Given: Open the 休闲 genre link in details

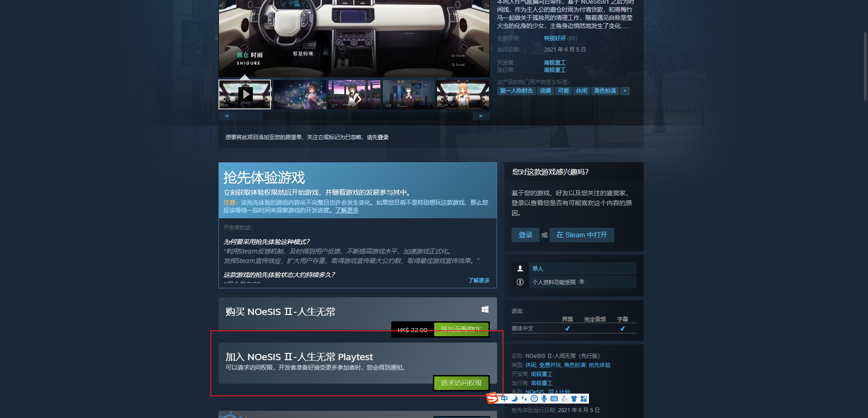Looking at the screenshot, I should 531,365.
